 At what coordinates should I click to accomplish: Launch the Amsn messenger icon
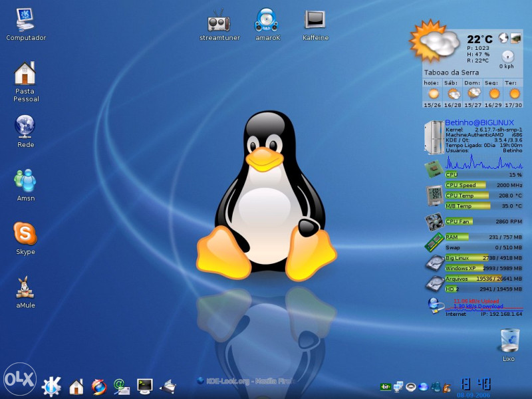(x=25, y=185)
